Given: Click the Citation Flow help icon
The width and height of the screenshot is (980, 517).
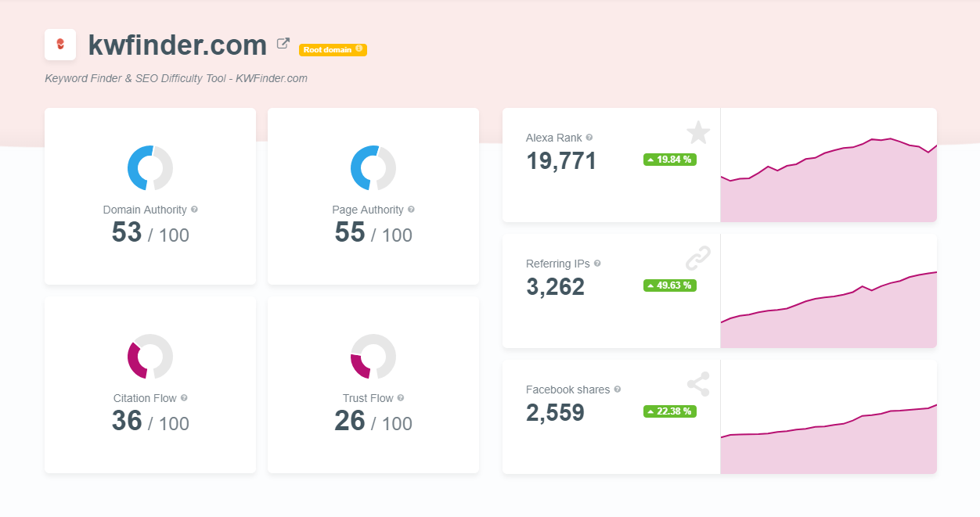Looking at the screenshot, I should 184,398.
